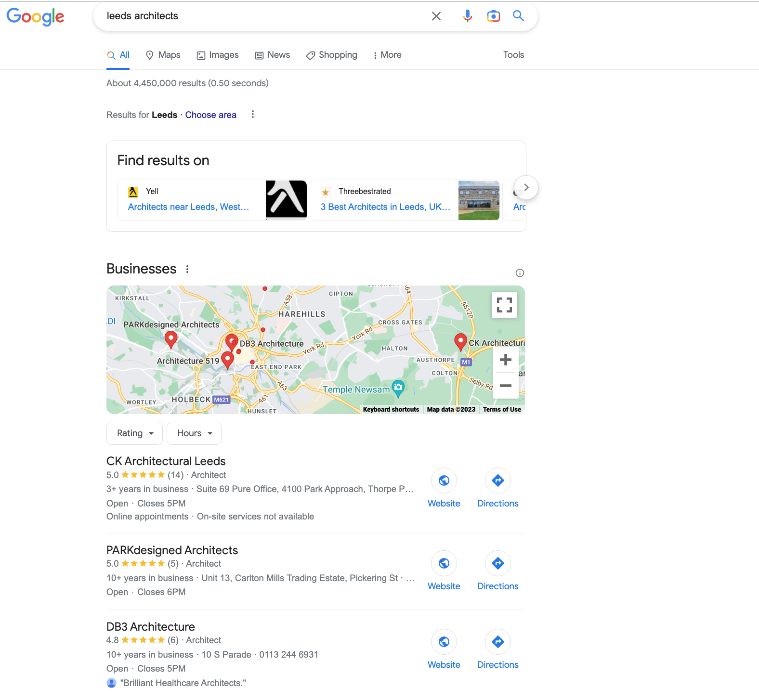Get directions icon for CK Architectural Leeds
759x700 pixels.
[498, 480]
